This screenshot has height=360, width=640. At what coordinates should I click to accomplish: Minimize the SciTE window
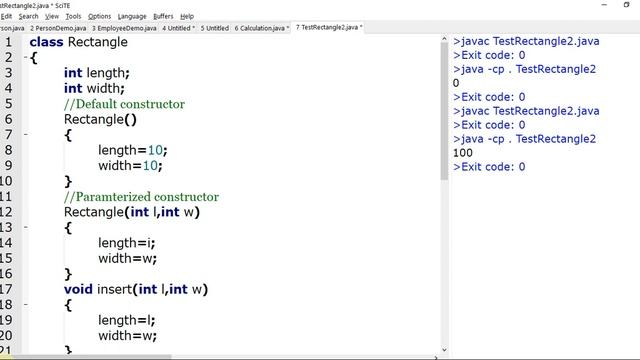click(x=604, y=4)
